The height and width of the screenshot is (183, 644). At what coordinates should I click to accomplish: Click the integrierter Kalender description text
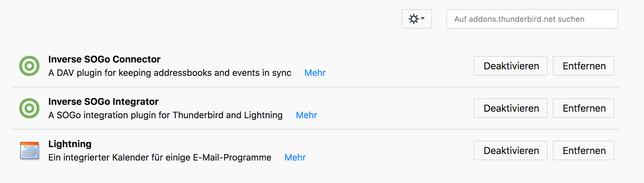point(160,158)
